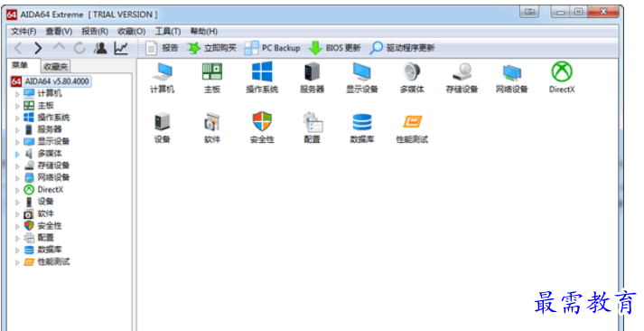Expand the 服务器 tree node arrow
This screenshot has height=331, width=644.
[x=17, y=130]
